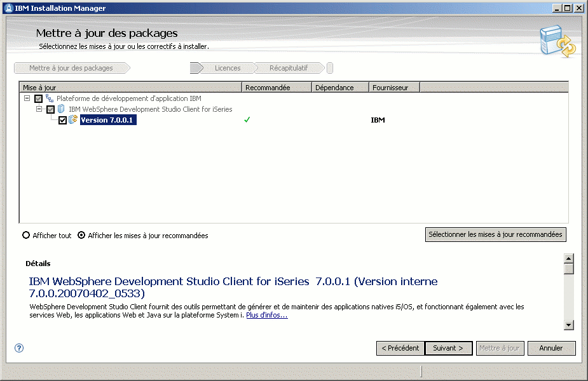
Task: Maximize the Installation Manager window
Action: point(568,8)
